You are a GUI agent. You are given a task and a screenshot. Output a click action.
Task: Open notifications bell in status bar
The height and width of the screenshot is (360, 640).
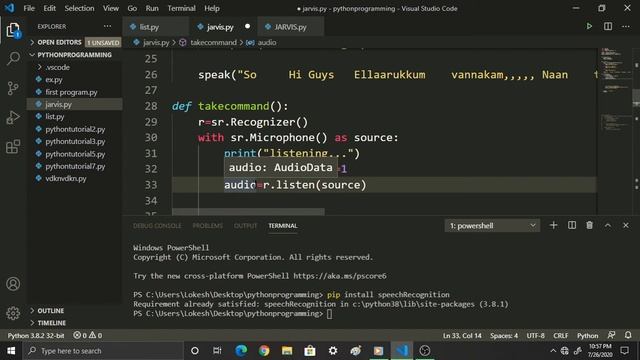point(628,335)
